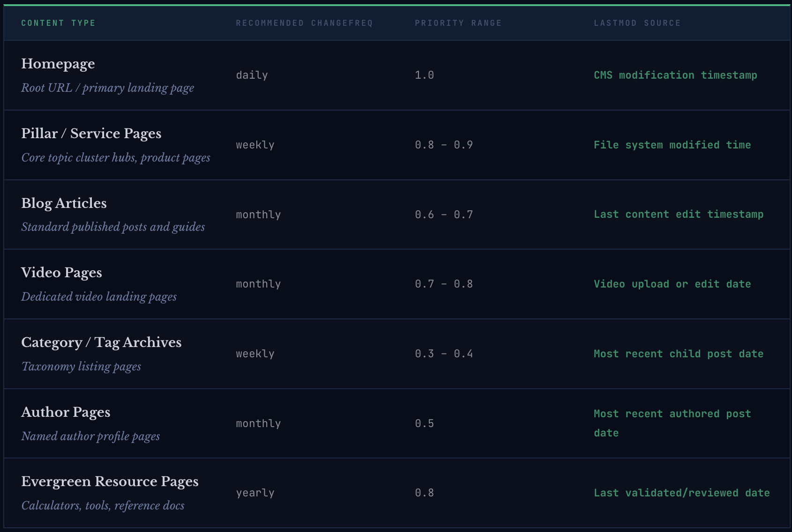The image size is (792, 532).
Task: Select Evergreen Resource Pages heading
Action: click(x=110, y=481)
